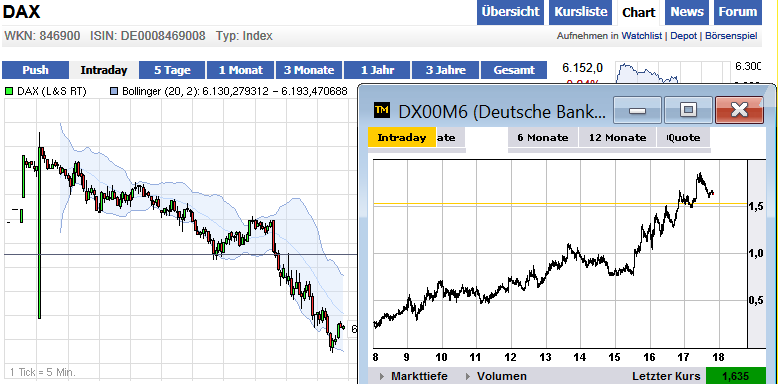The width and height of the screenshot is (778, 384).
Task: Click the DAX price 6.152,0
Action: point(583,67)
